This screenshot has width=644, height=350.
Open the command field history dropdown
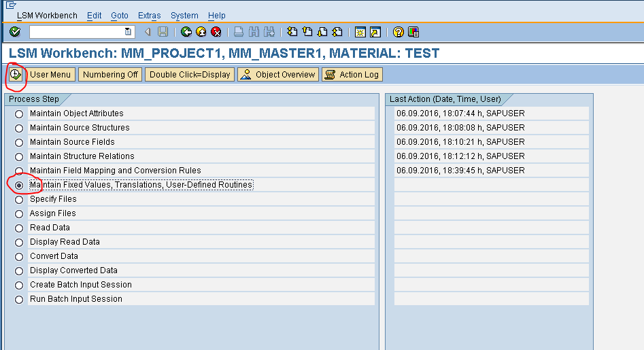coord(128,32)
